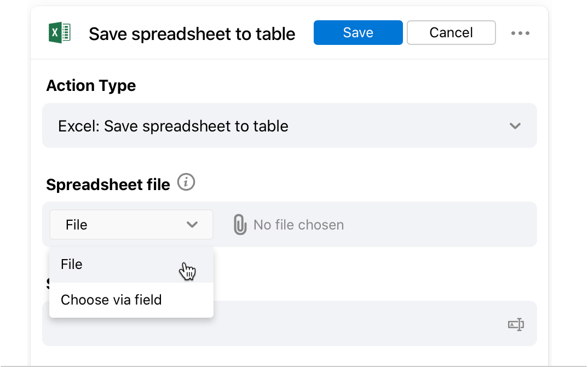Click the File text in the selector box
588x367 pixels.
pos(77,225)
